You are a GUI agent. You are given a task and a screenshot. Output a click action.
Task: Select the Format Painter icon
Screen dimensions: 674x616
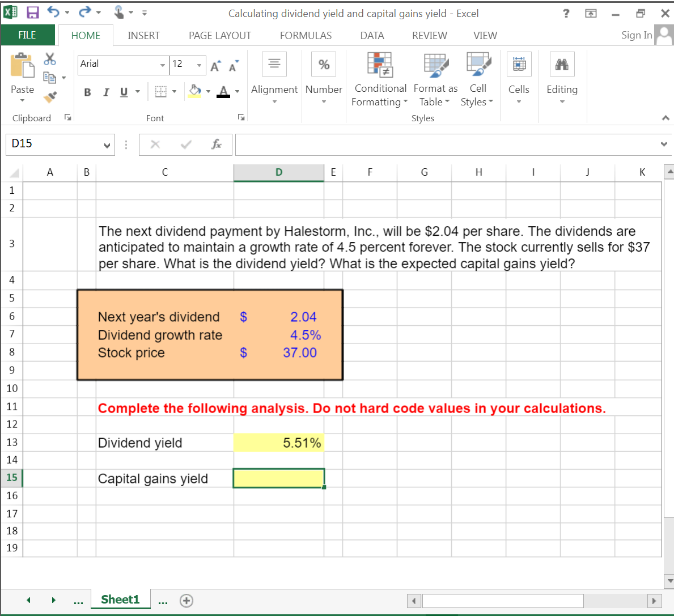[x=50, y=95]
